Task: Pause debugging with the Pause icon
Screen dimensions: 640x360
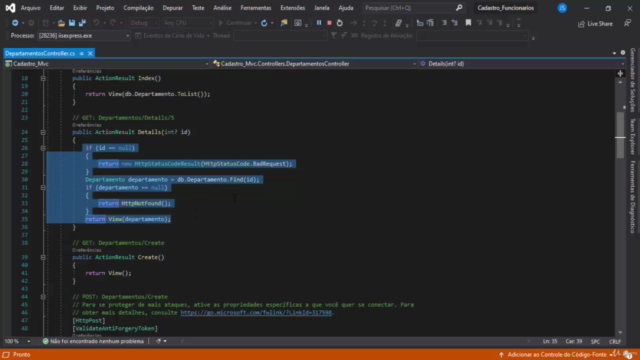Action: [x=319, y=23]
